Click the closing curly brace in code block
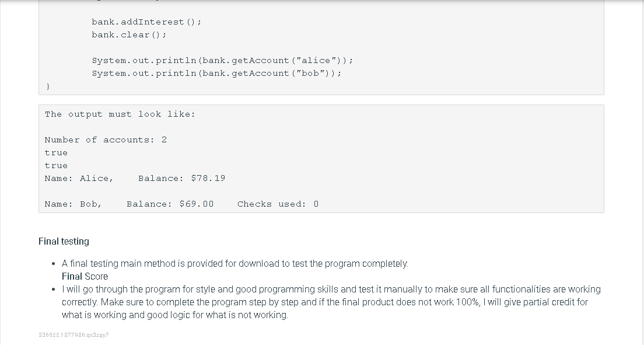 coord(48,86)
